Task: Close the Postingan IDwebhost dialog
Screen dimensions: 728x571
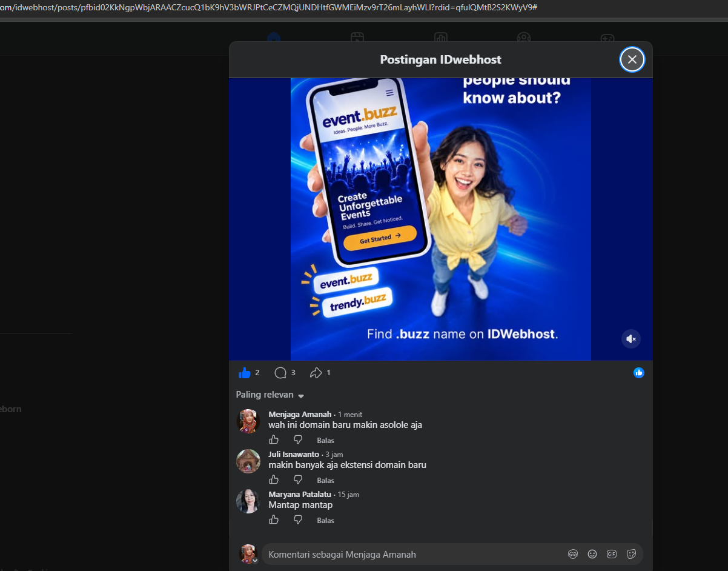Action: (632, 59)
